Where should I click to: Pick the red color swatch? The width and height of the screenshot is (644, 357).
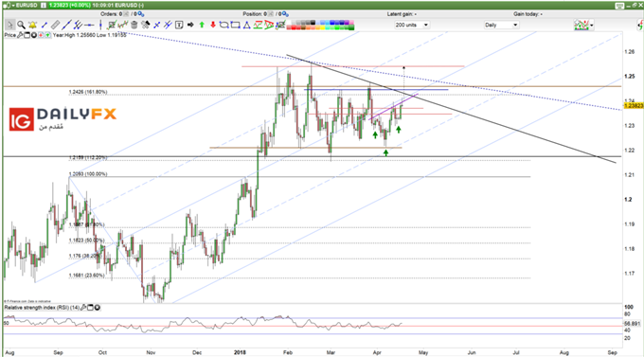pos(294,27)
